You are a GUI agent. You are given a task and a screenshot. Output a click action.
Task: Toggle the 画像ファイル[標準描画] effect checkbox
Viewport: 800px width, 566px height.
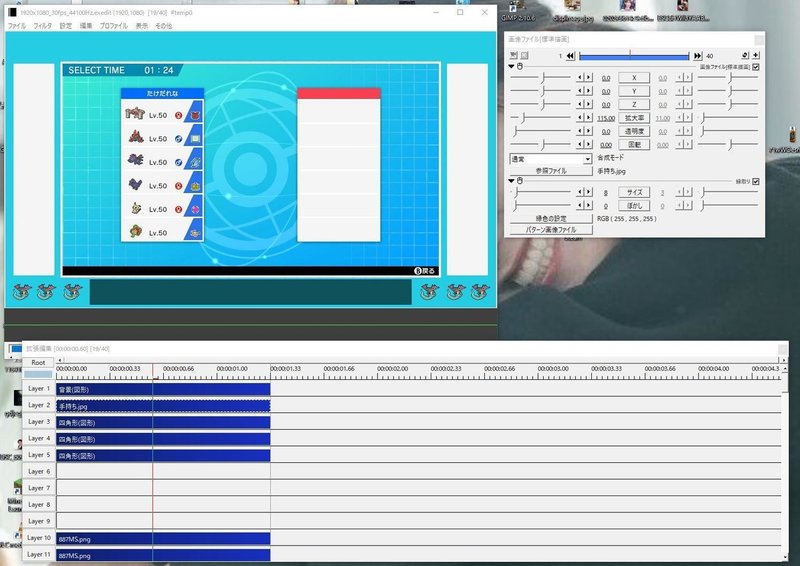pyautogui.click(x=756, y=67)
